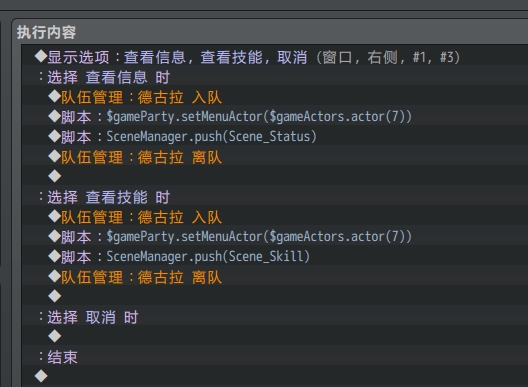Select the 结束 line
The image size is (528, 387).
(x=275, y=357)
